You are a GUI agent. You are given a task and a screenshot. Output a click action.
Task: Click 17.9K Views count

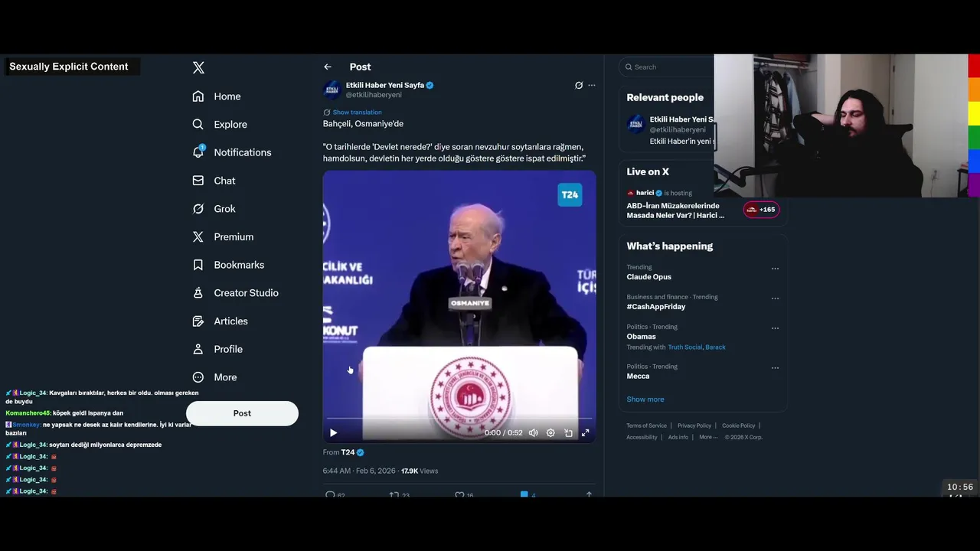(x=420, y=471)
